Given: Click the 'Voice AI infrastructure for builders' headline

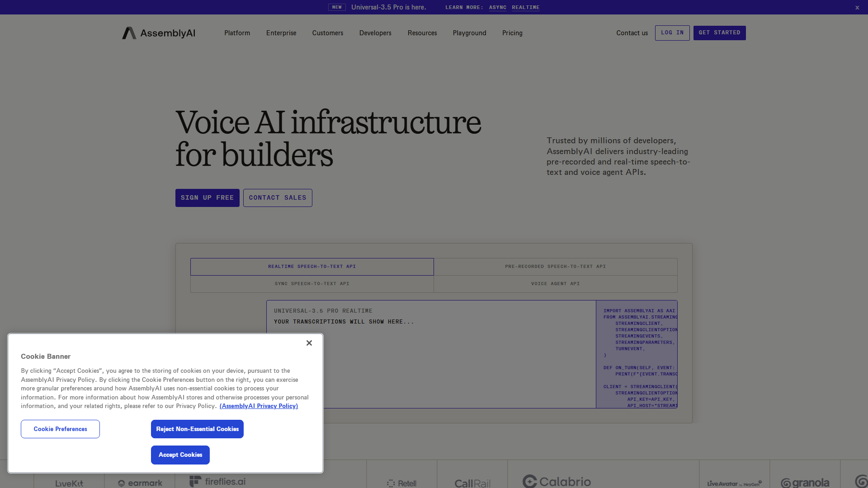Looking at the screenshot, I should click(x=328, y=138).
